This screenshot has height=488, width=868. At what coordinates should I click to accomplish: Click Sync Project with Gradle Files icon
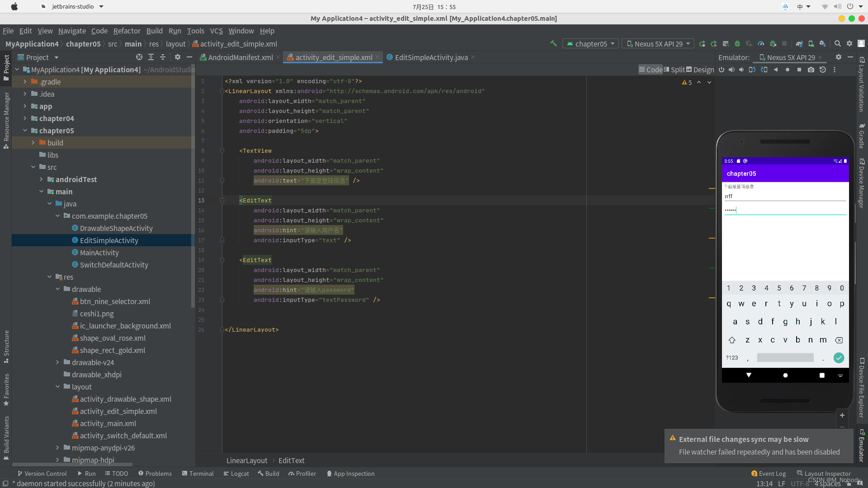point(799,44)
